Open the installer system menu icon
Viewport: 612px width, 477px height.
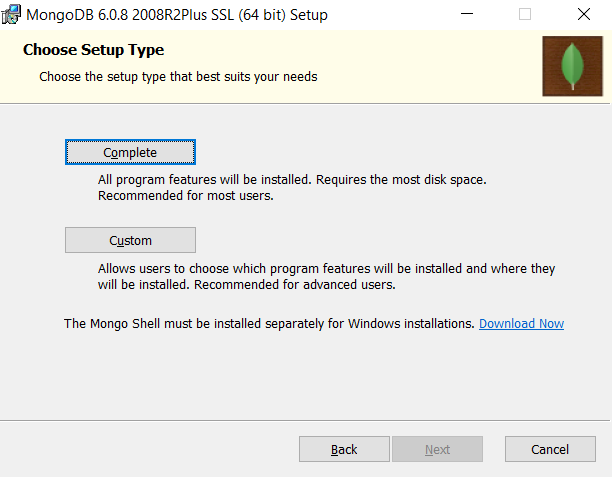click(11, 14)
